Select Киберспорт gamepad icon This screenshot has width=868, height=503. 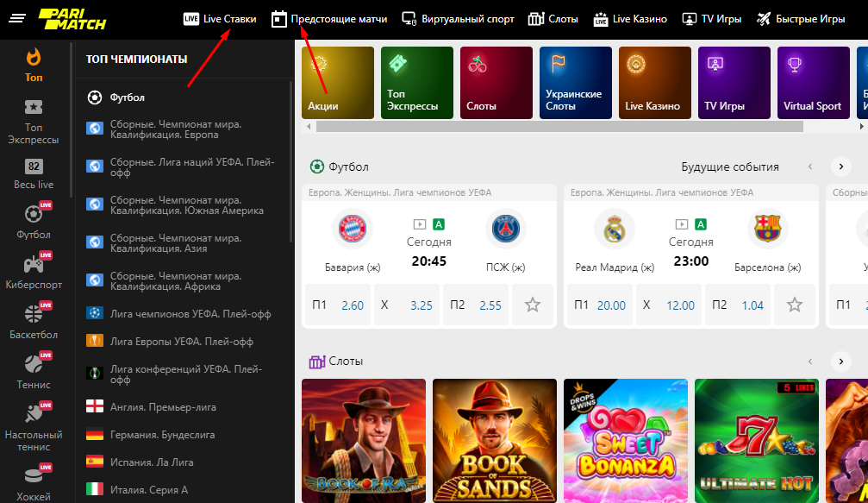click(x=34, y=270)
